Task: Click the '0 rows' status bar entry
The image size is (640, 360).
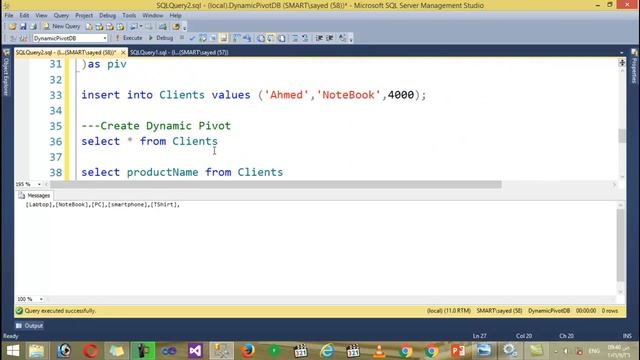Action: pos(610,311)
